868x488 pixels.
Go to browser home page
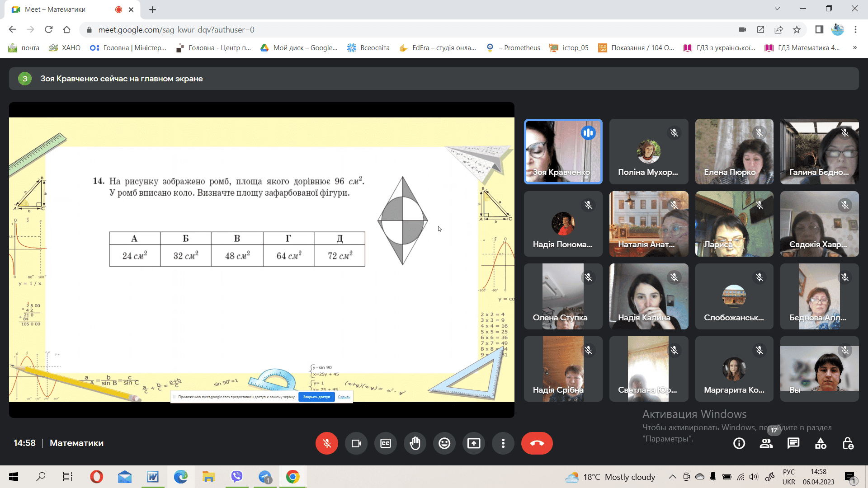coord(66,29)
